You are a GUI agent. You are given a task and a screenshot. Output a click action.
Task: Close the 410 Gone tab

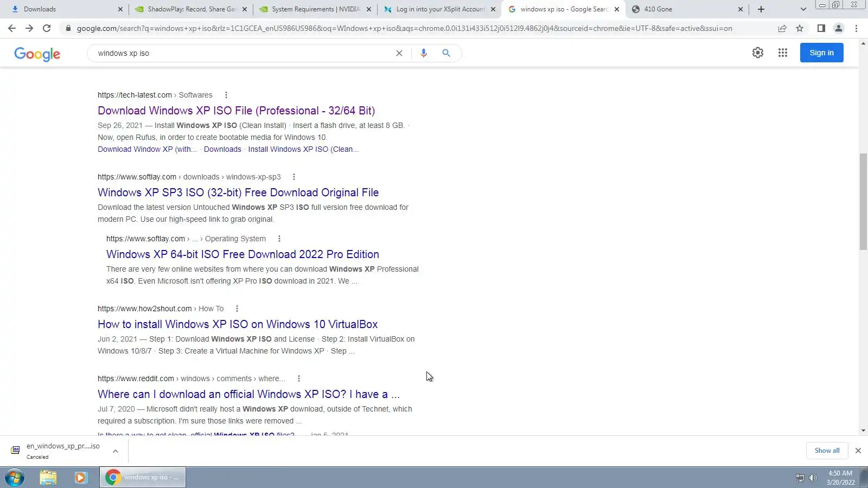pos(741,9)
